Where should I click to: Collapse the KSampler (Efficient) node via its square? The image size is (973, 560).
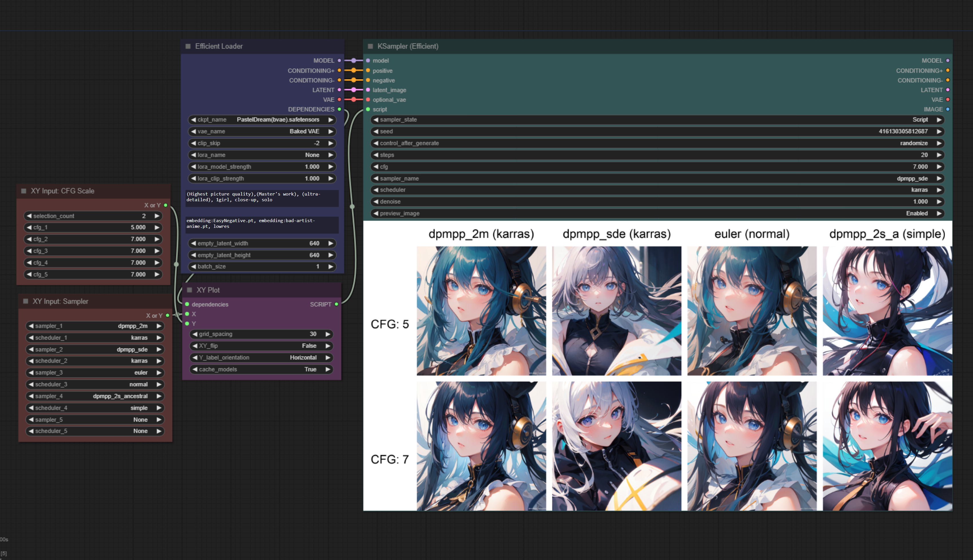[x=370, y=46]
